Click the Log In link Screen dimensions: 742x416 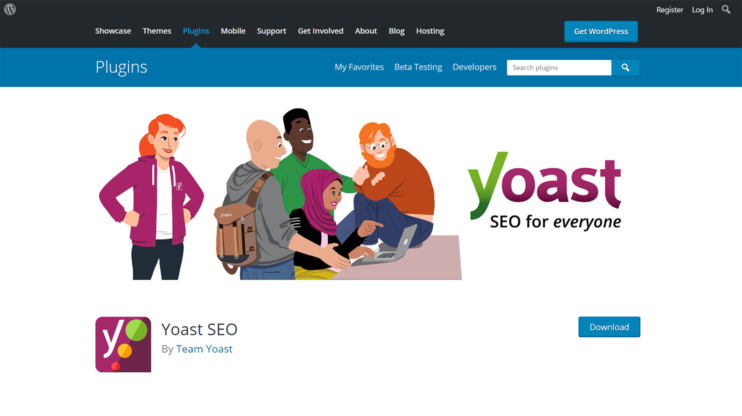pos(702,10)
